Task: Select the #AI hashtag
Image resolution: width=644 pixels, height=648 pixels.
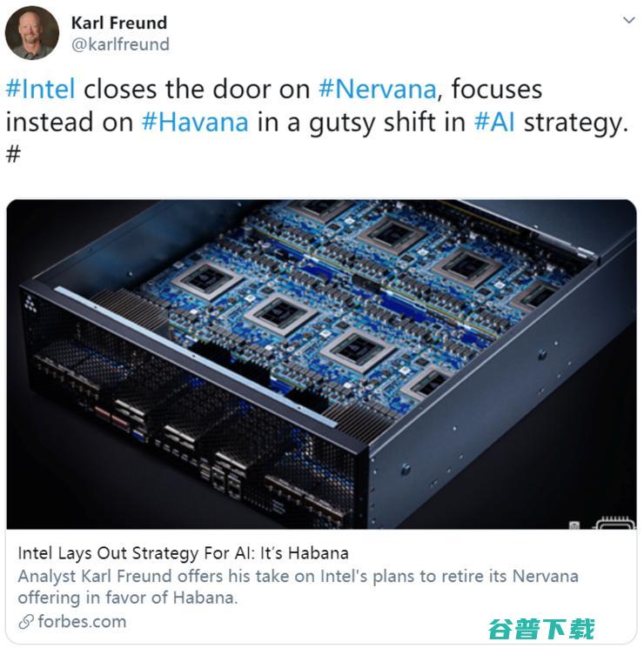Action: pos(494,122)
